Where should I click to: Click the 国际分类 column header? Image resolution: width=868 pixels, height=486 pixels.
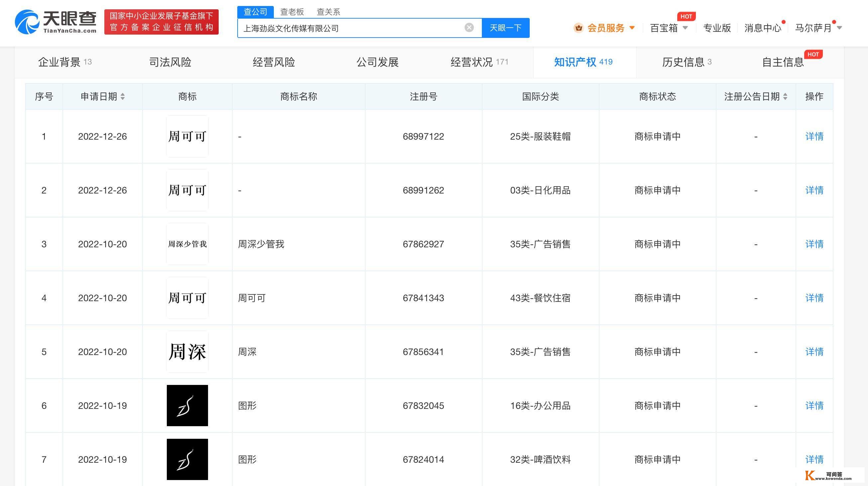click(x=540, y=97)
